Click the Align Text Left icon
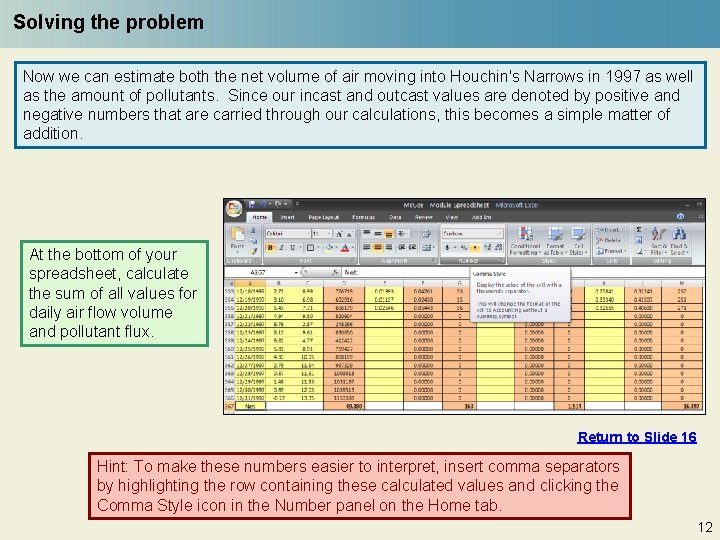Image resolution: width=720 pixels, height=540 pixels. pos(366,248)
